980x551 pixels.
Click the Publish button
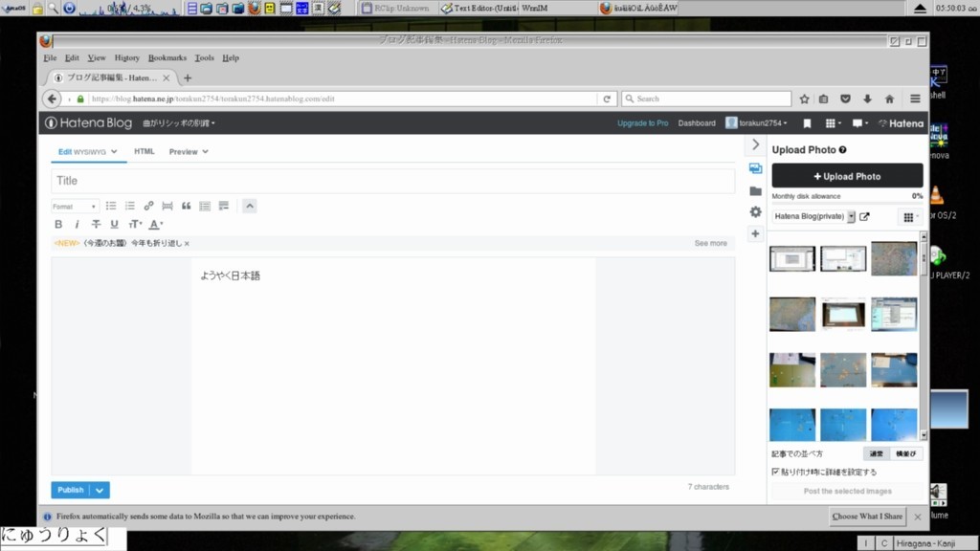(71, 491)
